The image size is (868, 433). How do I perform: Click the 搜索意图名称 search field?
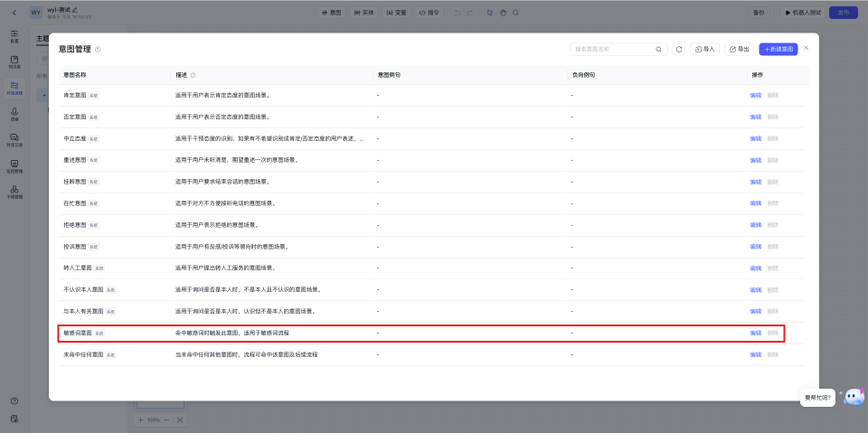[610, 49]
